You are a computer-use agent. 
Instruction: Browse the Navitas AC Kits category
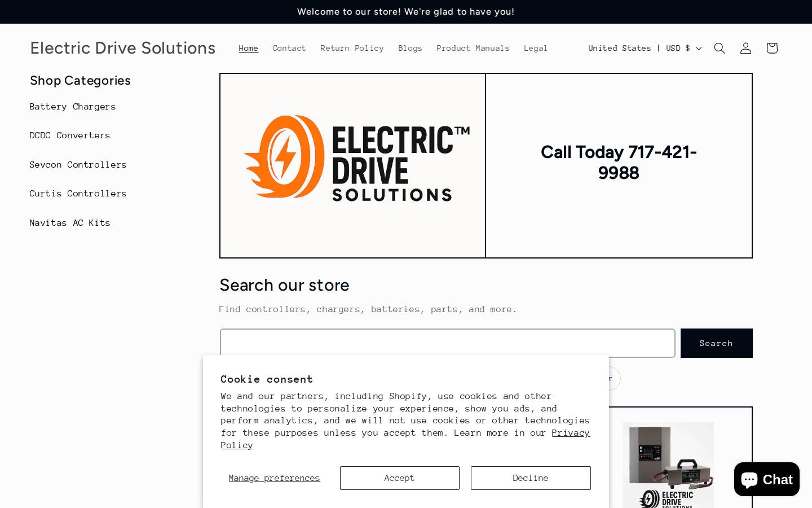(x=70, y=223)
